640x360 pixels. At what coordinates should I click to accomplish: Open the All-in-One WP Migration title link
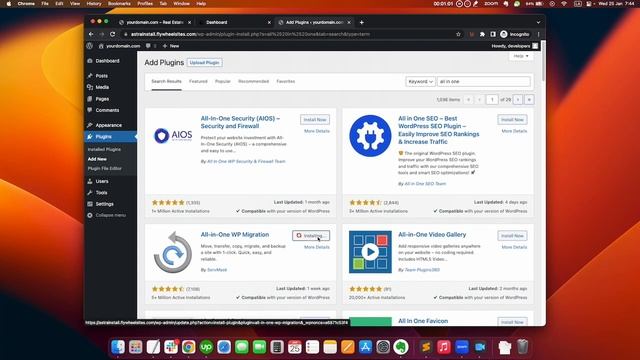[x=235, y=235]
